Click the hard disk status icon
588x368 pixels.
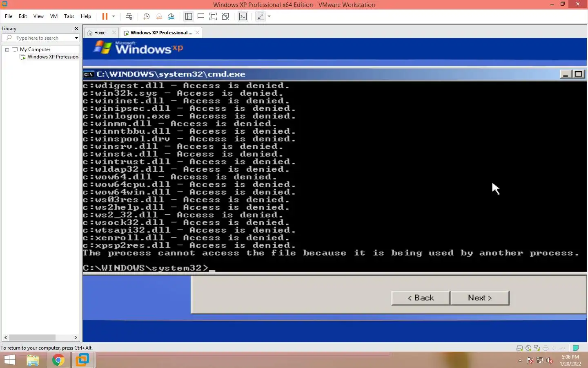(x=520, y=348)
